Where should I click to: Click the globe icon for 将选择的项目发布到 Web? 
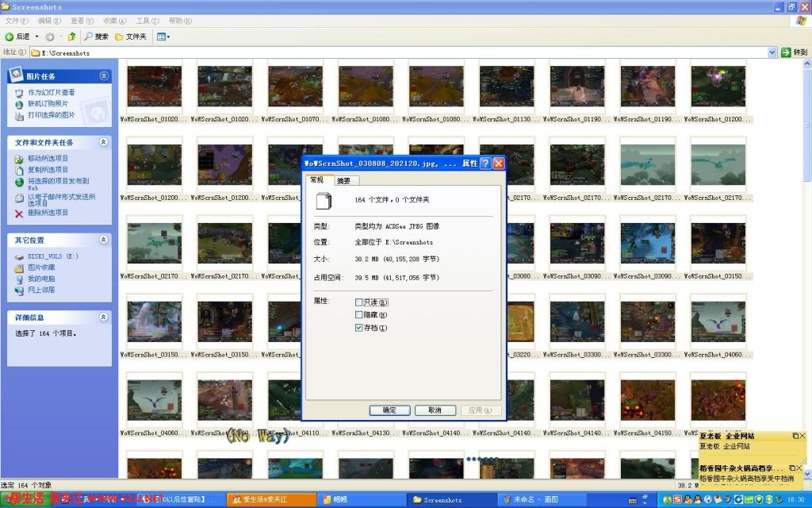coord(19,182)
